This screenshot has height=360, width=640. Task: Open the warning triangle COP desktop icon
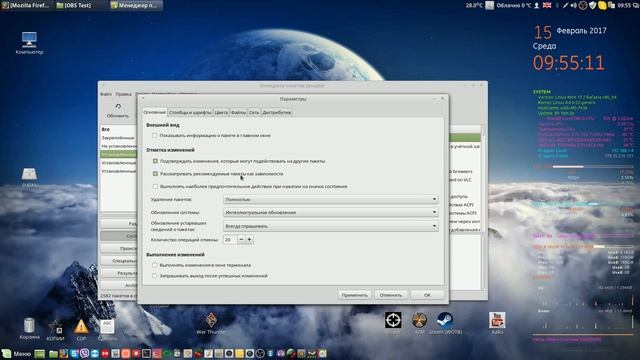81,329
